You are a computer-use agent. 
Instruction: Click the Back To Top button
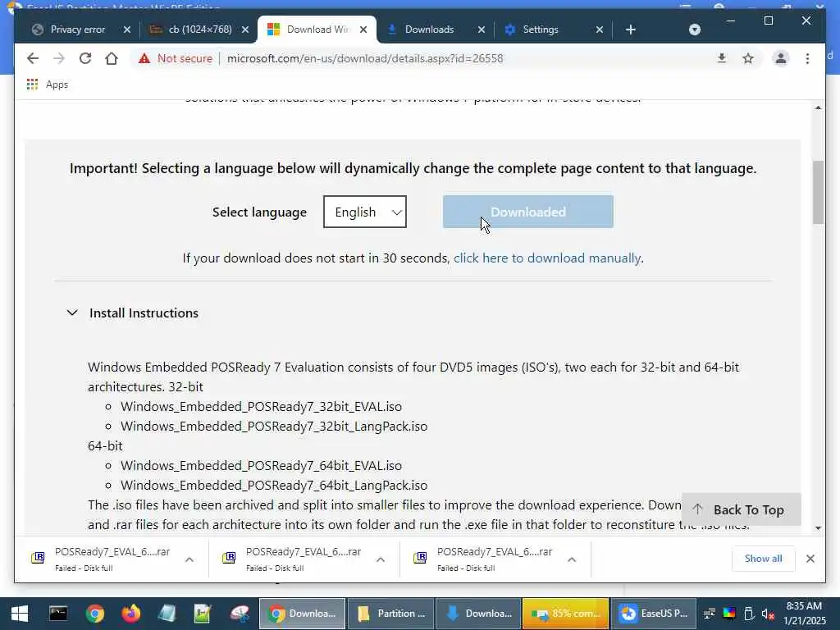742,509
